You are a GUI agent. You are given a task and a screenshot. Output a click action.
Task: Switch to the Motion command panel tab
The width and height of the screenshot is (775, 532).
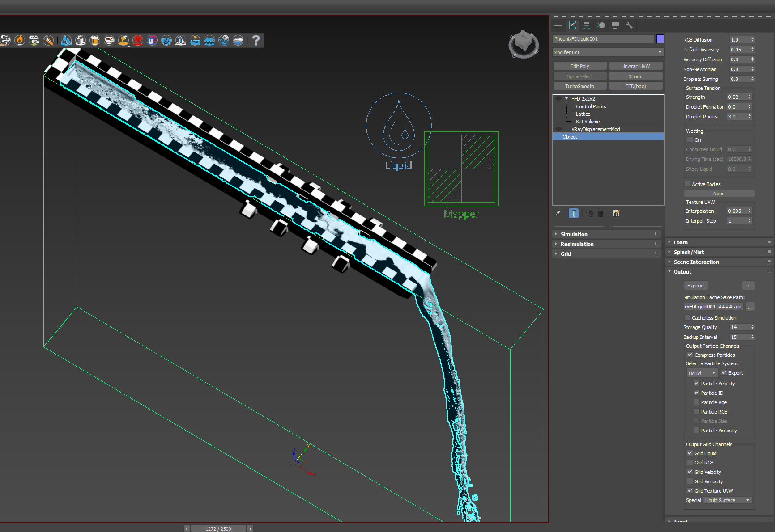pos(601,25)
